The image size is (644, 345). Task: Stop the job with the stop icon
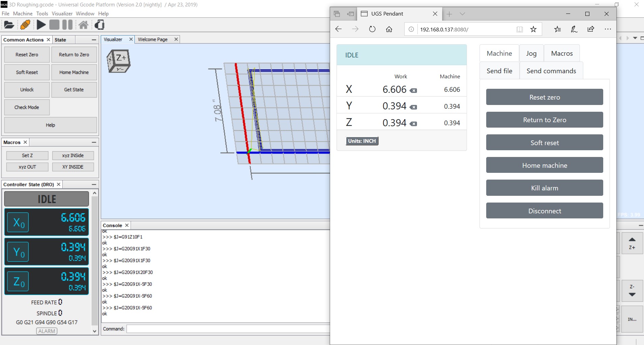coord(54,25)
